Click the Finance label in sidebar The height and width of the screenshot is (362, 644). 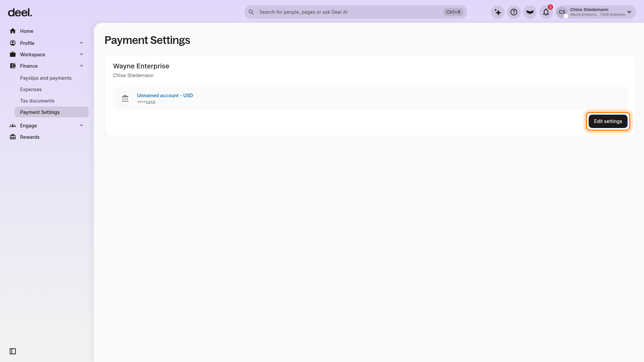(x=29, y=66)
